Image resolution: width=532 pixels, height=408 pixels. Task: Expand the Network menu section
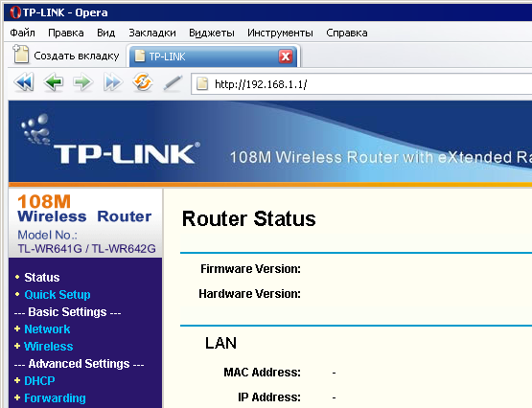[x=47, y=329]
